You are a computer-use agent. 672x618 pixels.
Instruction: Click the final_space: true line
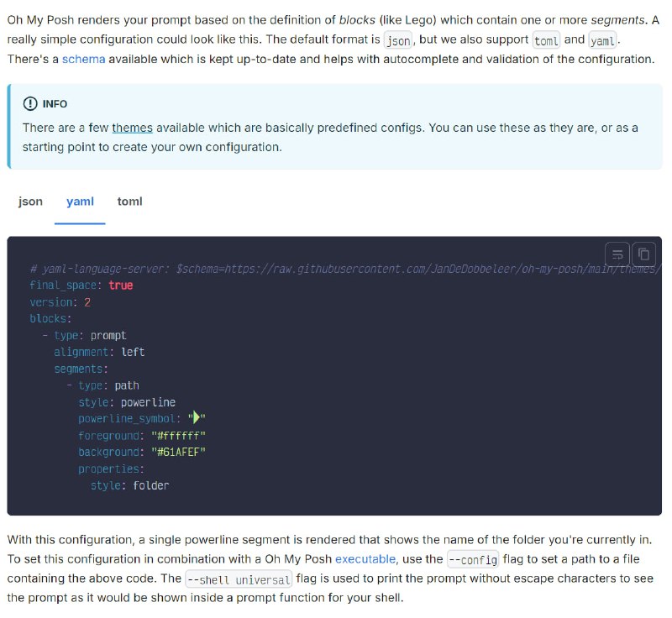coord(81,285)
